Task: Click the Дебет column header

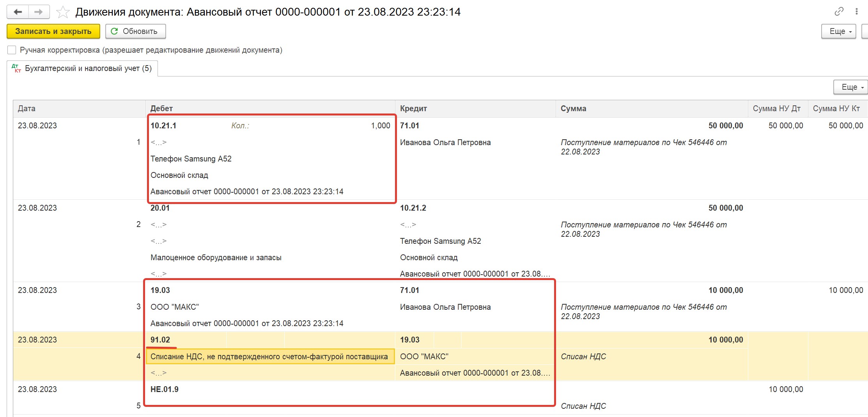Action: 270,108
